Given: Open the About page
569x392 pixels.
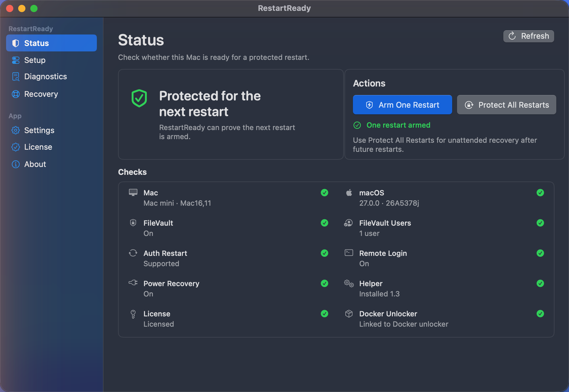Looking at the screenshot, I should coord(51,164).
